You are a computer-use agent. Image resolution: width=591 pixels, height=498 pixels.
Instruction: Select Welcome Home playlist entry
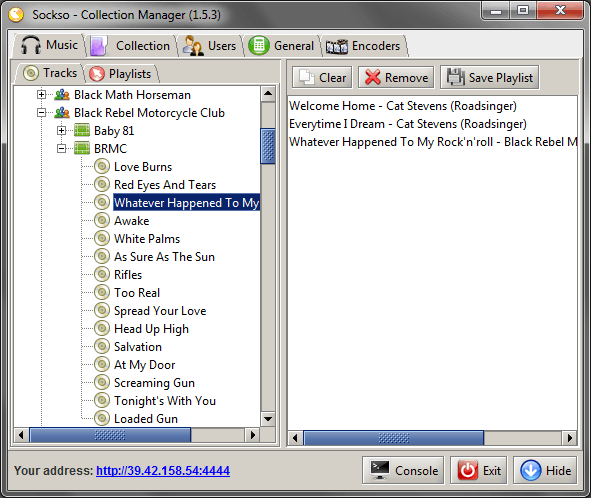click(432, 106)
